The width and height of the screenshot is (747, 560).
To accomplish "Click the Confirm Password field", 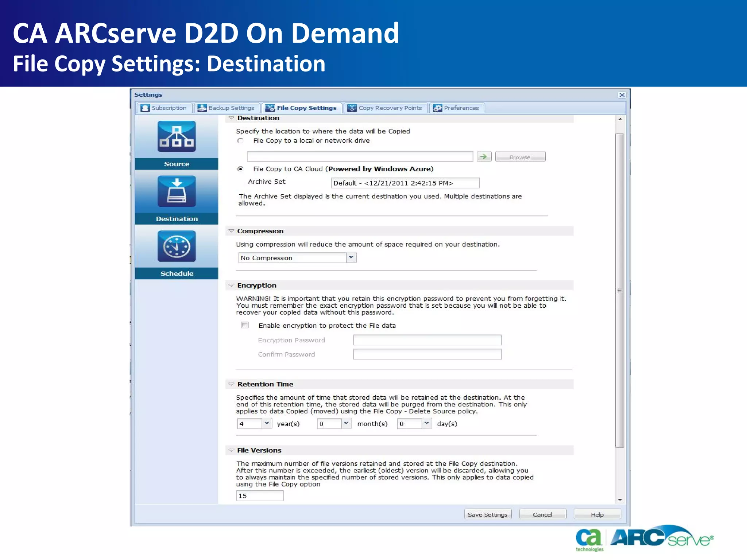I will click(x=427, y=354).
